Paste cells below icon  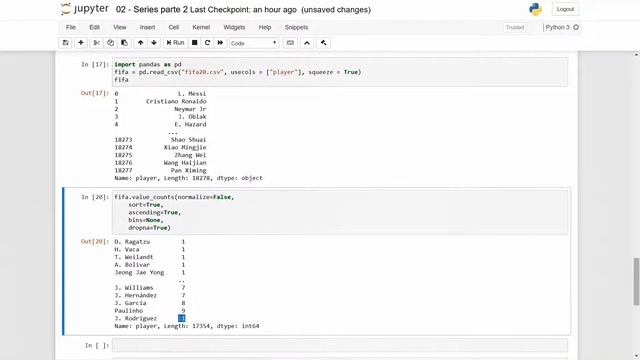[124, 43]
